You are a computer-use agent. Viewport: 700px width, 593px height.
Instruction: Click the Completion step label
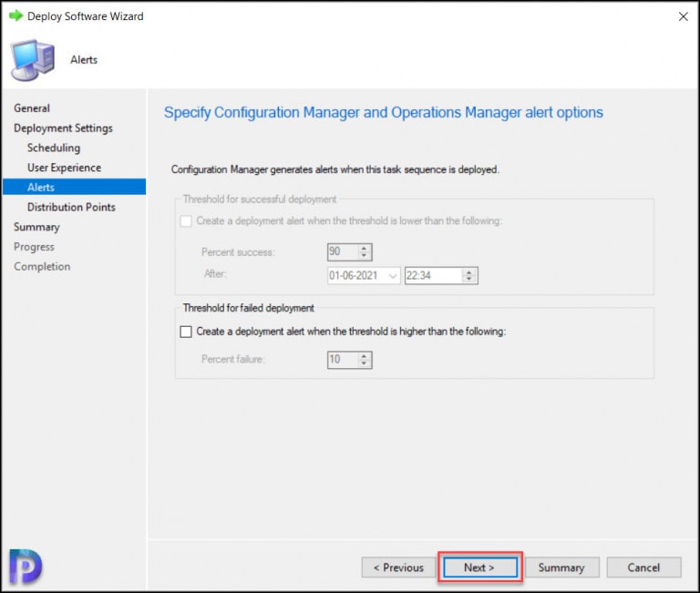click(42, 266)
